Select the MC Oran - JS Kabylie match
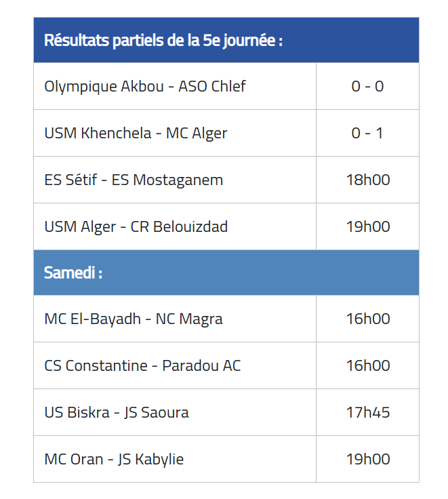Screen dimensions: 448x499 [175, 459]
